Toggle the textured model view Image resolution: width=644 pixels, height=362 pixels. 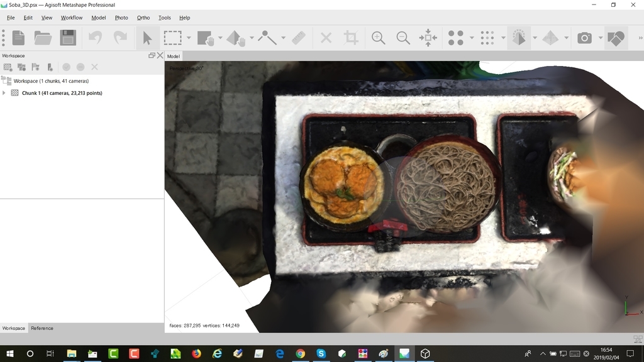pos(519,38)
